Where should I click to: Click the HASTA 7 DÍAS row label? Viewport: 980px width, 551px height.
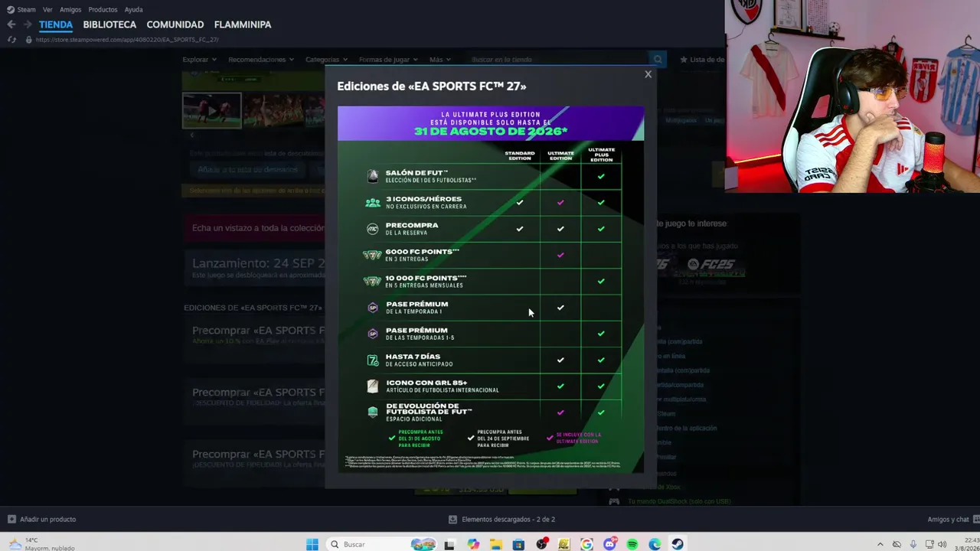(420, 360)
